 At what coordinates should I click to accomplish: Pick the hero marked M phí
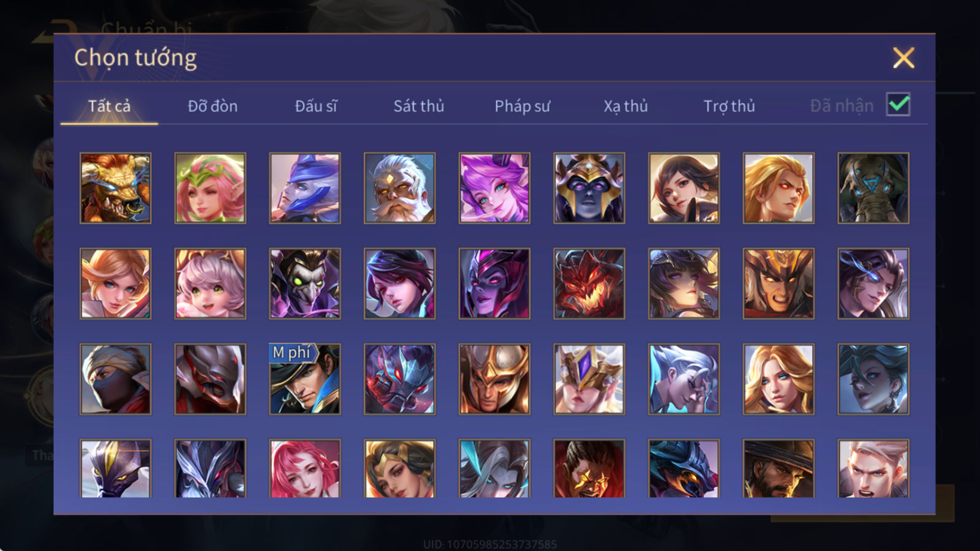tap(305, 379)
